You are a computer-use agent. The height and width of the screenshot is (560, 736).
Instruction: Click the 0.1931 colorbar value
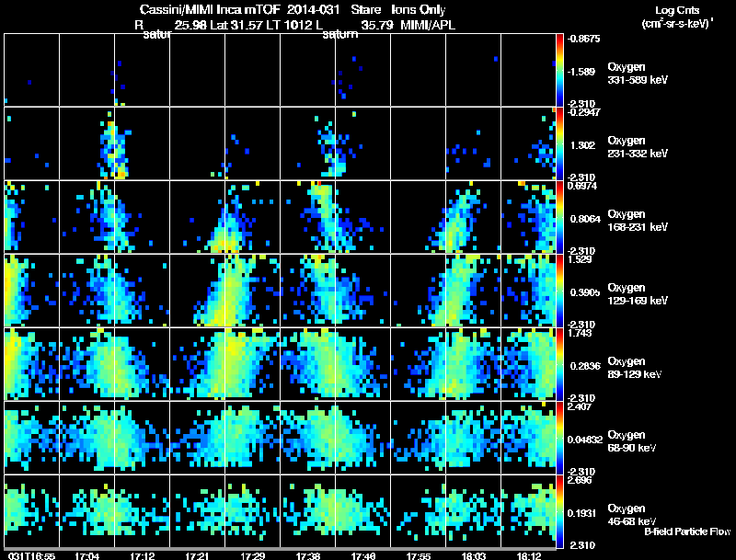(582, 514)
